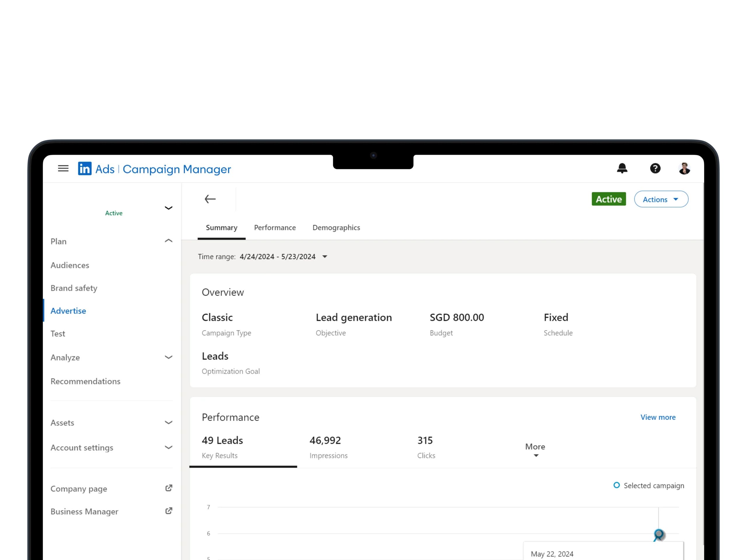Collapse the Plan section
Screen dimensions: 747x560
coord(169,241)
